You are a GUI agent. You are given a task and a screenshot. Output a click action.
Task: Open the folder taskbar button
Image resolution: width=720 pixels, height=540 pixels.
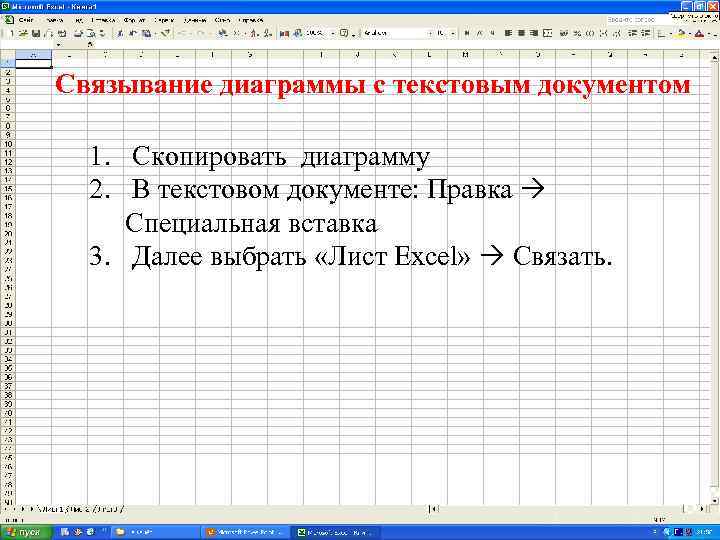point(155,532)
